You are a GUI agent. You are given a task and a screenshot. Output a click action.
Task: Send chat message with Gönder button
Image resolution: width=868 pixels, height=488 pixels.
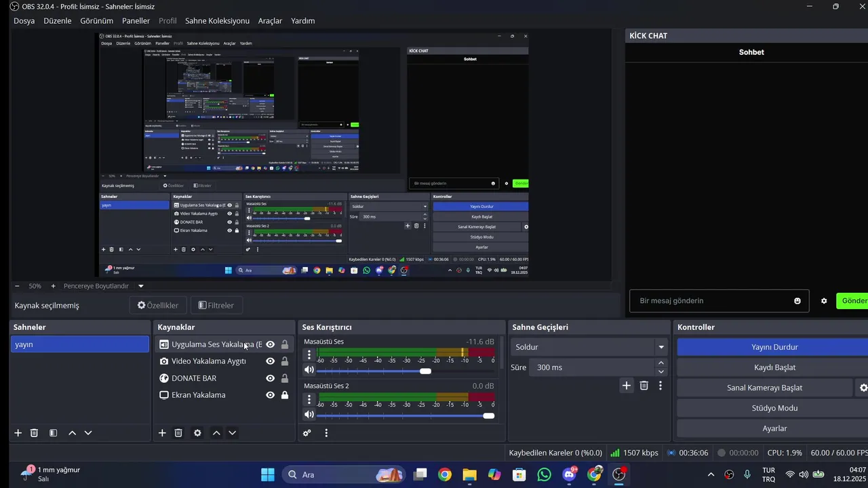tap(852, 301)
